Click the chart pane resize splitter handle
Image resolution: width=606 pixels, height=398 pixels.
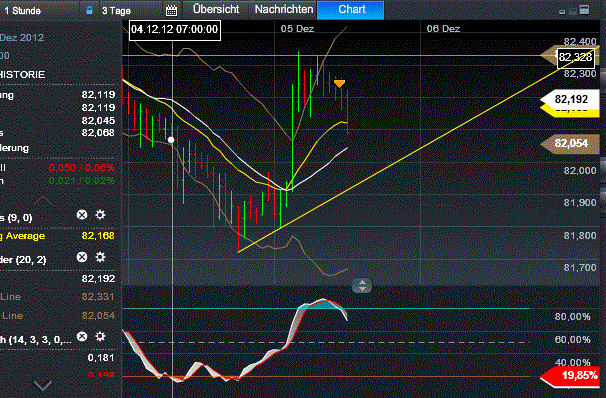pos(362,286)
